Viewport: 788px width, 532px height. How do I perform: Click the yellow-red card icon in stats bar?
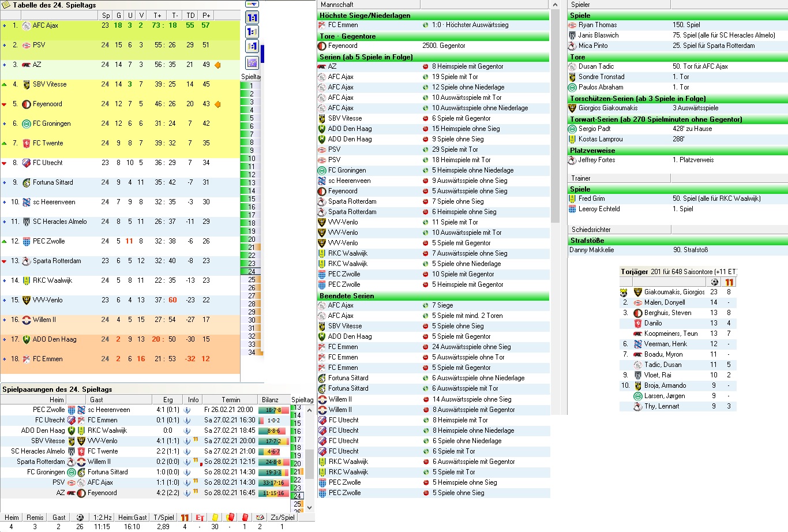[230, 518]
